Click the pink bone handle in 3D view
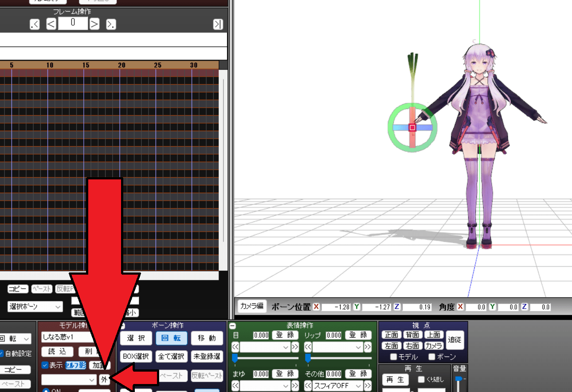The height and width of the screenshot is (392, 572). 412,128
